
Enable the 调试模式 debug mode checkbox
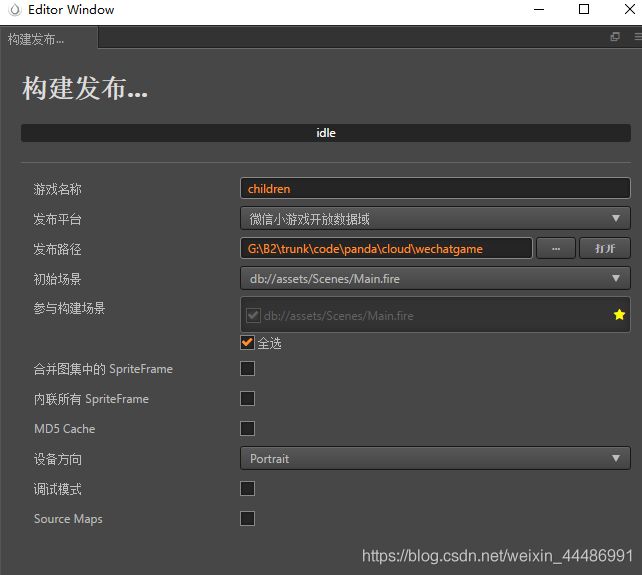click(247, 489)
